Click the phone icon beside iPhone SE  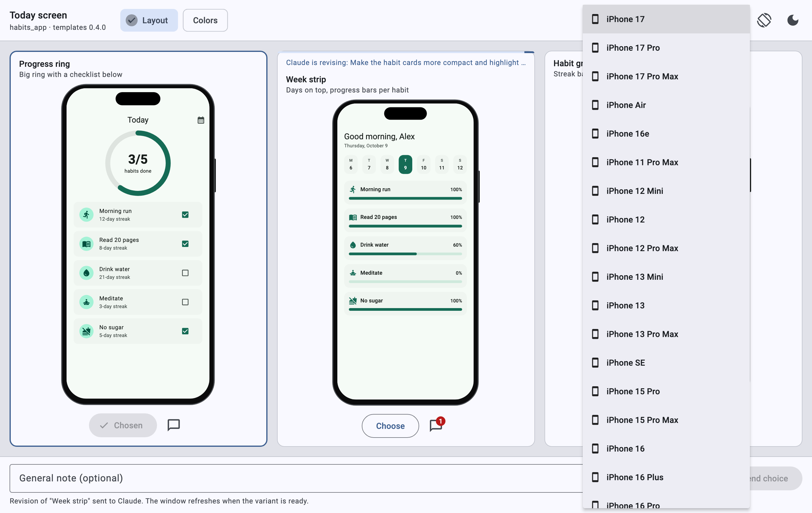596,363
